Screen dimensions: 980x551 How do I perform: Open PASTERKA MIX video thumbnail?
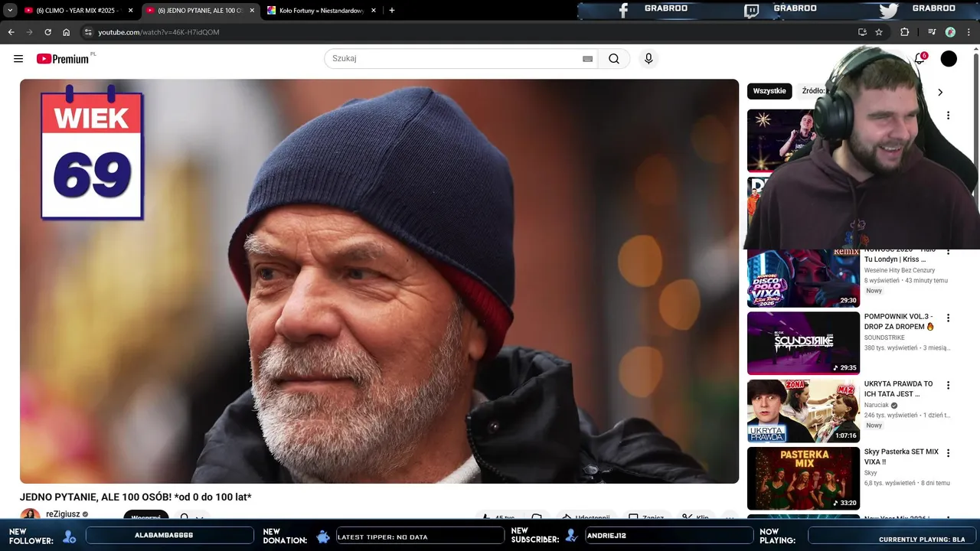[x=803, y=478]
